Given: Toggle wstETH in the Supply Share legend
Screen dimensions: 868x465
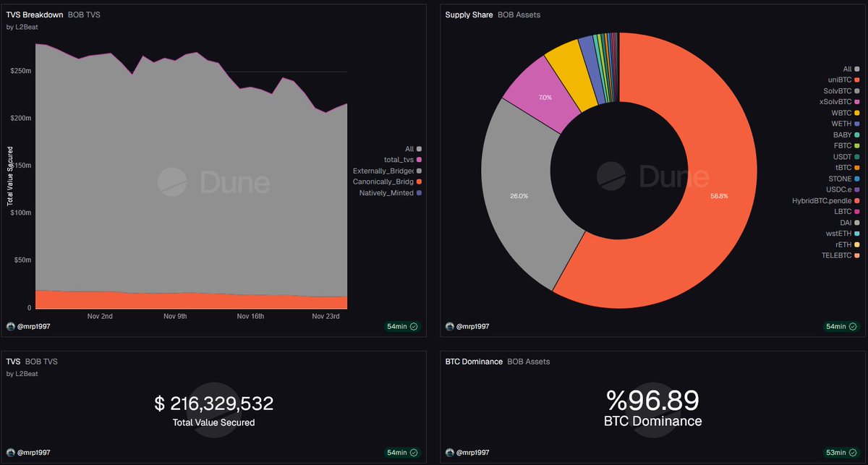Looking at the screenshot, I should pos(844,235).
